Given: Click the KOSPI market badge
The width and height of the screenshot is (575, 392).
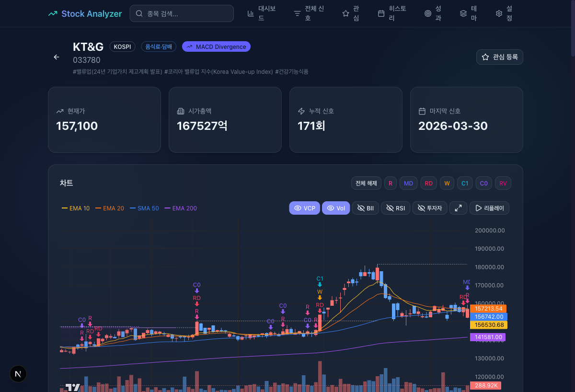Looking at the screenshot, I should [122, 46].
